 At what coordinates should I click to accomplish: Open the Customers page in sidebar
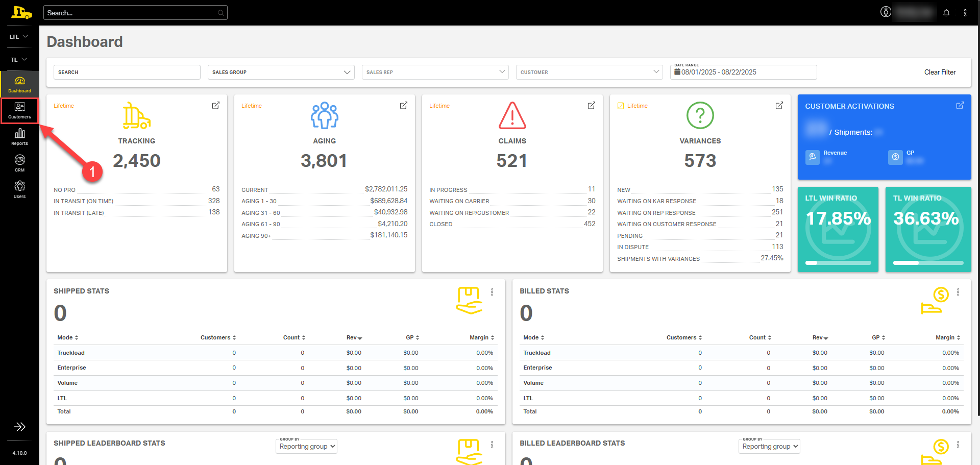19,110
